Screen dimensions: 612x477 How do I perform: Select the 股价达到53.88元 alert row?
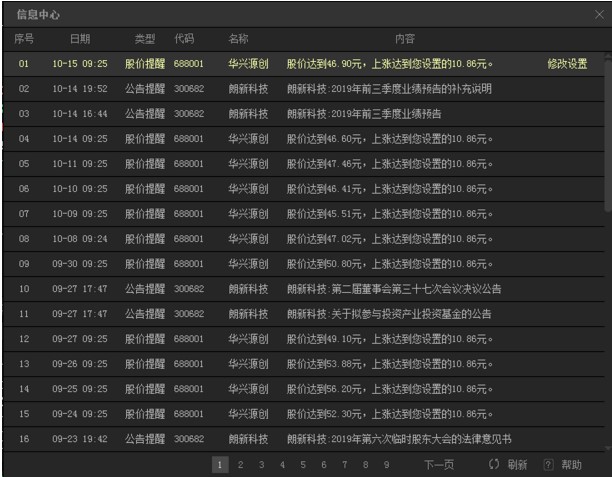pyautogui.click(x=303, y=363)
